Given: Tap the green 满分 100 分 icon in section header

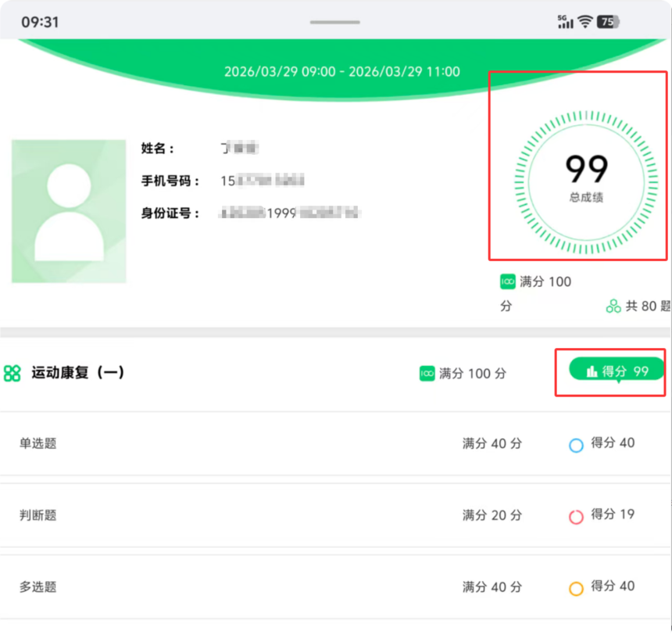Looking at the screenshot, I should [x=427, y=374].
